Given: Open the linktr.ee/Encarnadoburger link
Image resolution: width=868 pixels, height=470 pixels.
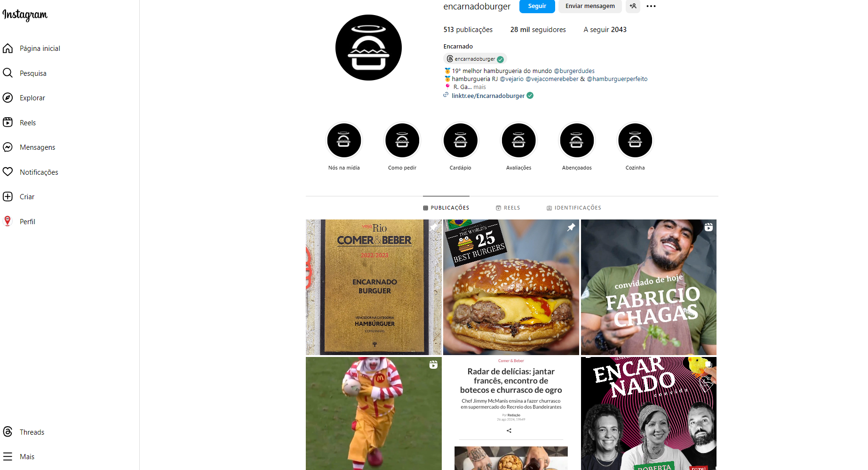Looking at the screenshot, I should [488, 96].
